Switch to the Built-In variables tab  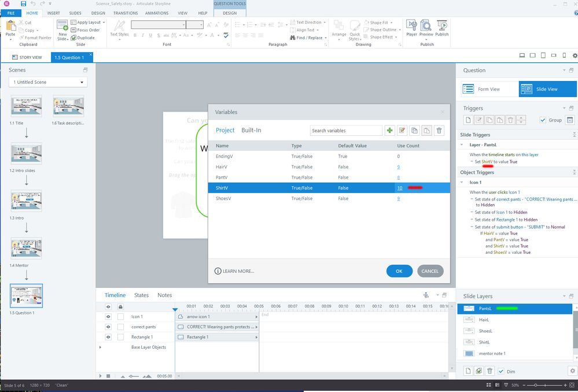tap(251, 130)
